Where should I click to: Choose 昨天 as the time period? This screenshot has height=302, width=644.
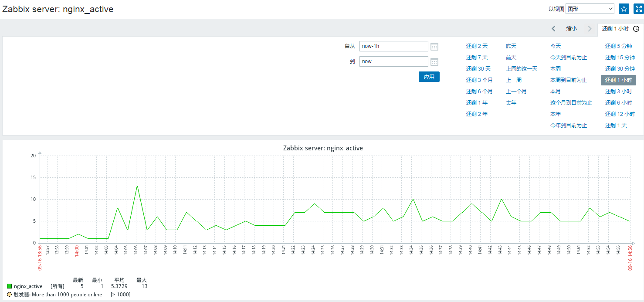click(x=511, y=46)
